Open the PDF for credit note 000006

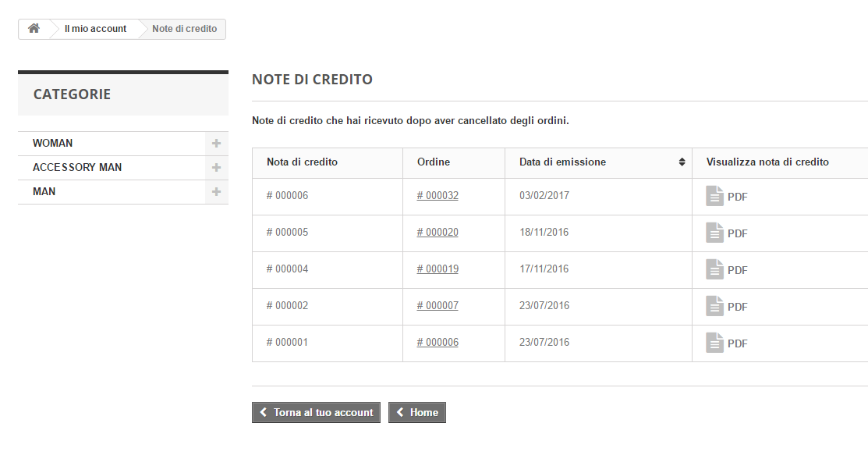(x=737, y=196)
